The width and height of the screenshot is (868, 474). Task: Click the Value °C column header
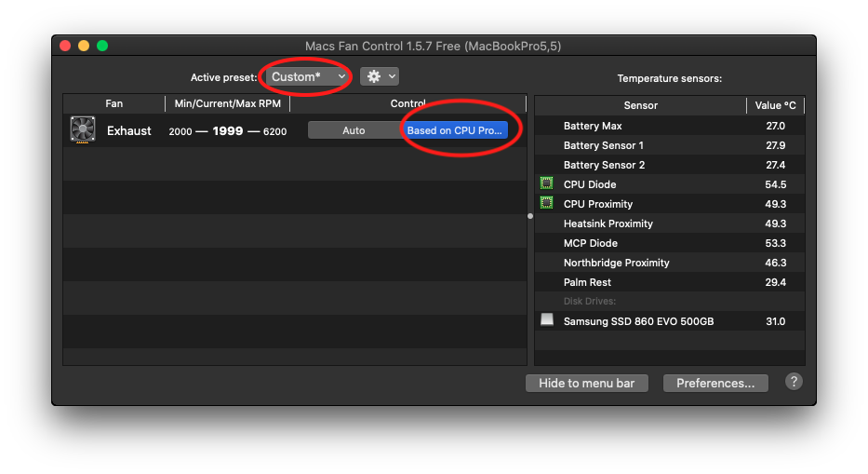pyautogui.click(x=775, y=105)
